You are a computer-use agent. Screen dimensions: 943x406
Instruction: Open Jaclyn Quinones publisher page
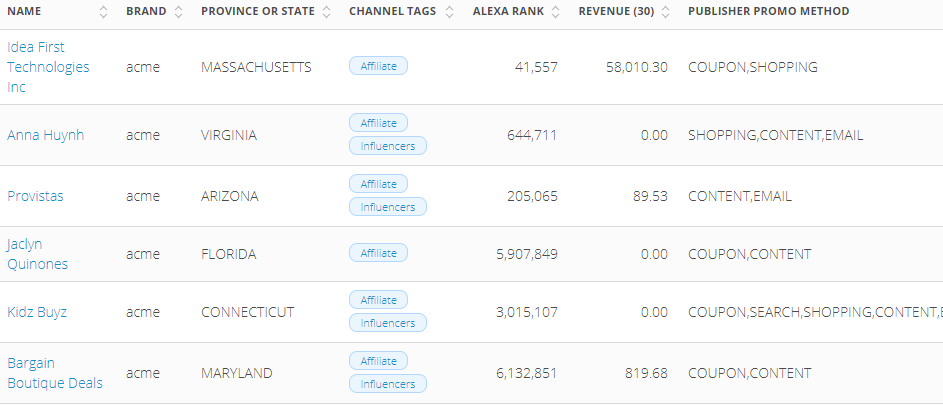(x=38, y=254)
